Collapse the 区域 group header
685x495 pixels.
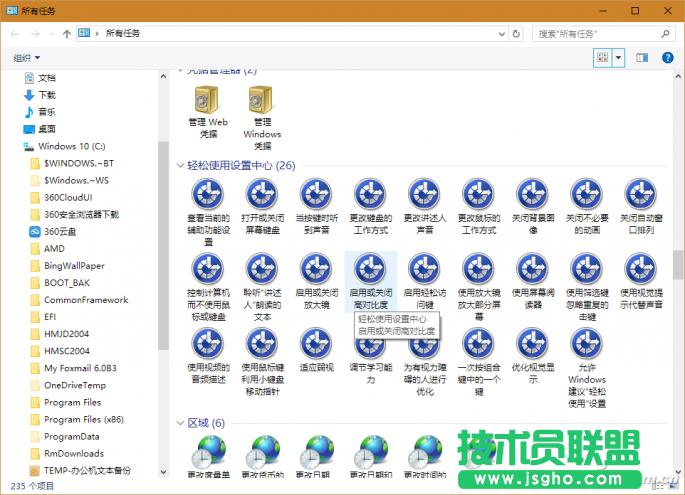(x=180, y=423)
